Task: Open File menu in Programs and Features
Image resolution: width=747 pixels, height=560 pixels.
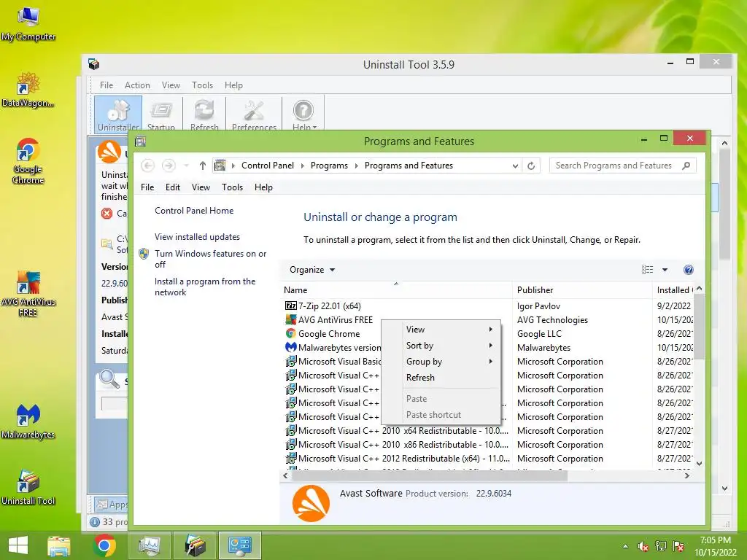Action: click(x=147, y=187)
